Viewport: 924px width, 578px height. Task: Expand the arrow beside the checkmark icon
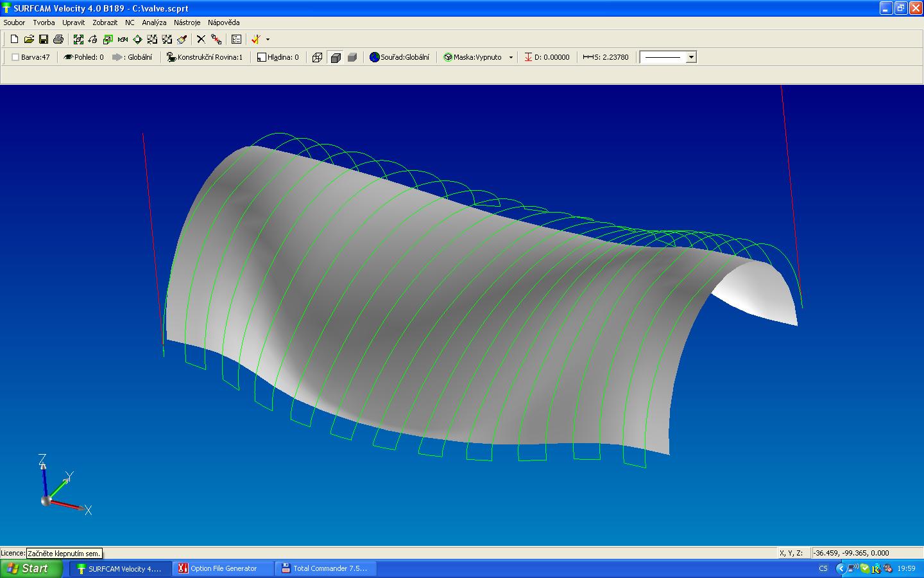point(268,39)
